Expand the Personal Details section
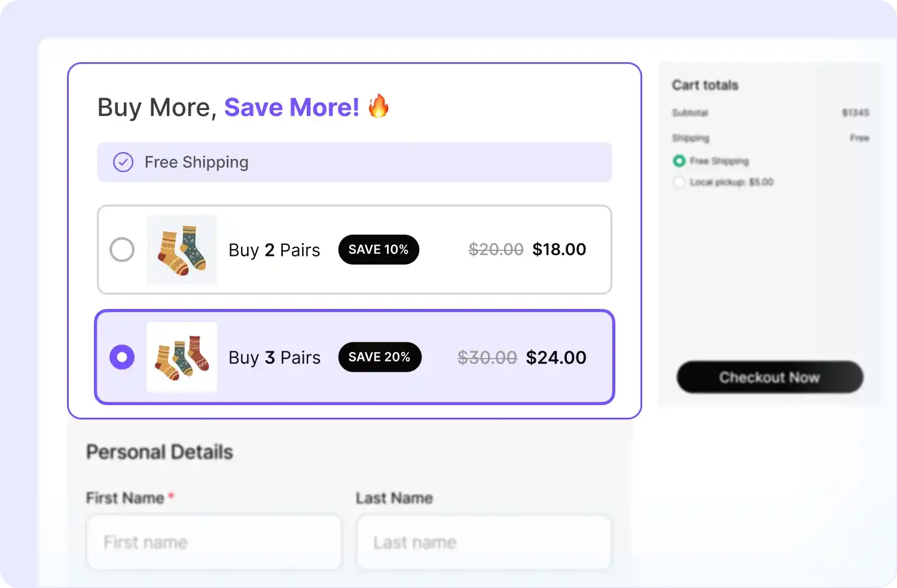 (160, 452)
